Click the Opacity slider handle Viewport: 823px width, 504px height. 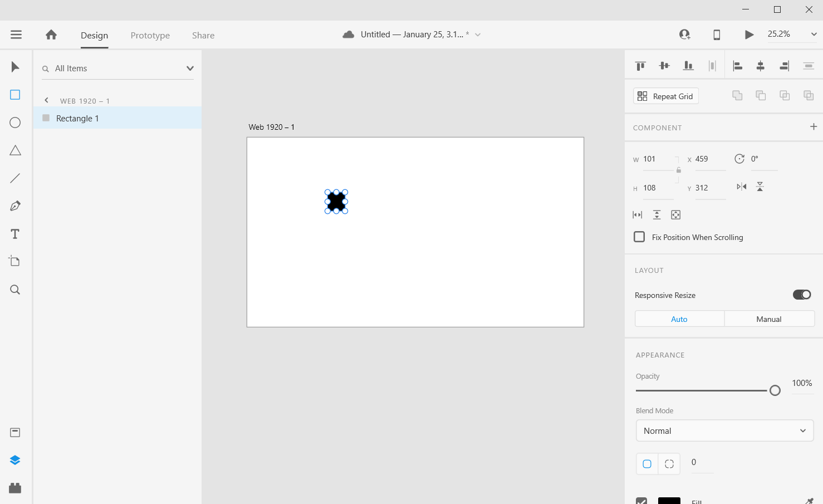[775, 390]
